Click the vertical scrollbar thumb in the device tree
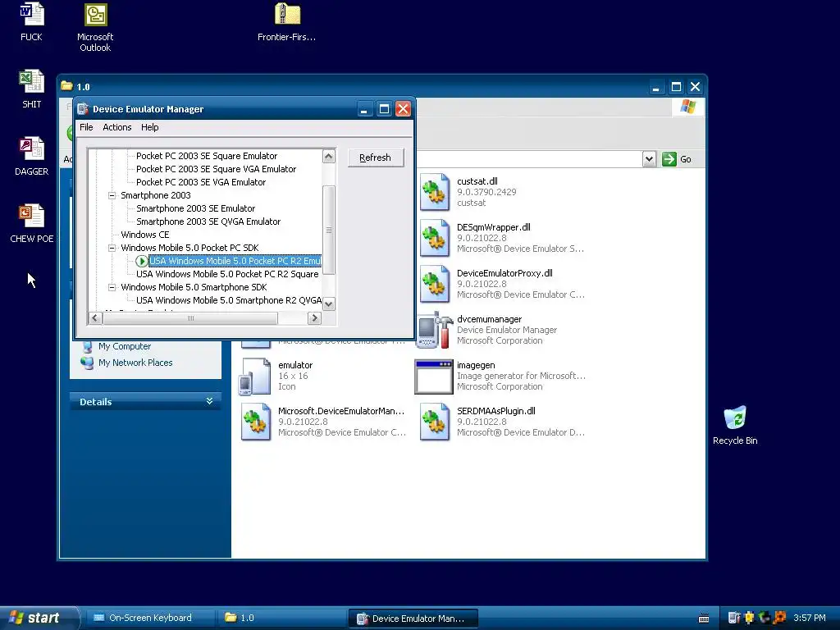840x630 pixels. point(329,230)
